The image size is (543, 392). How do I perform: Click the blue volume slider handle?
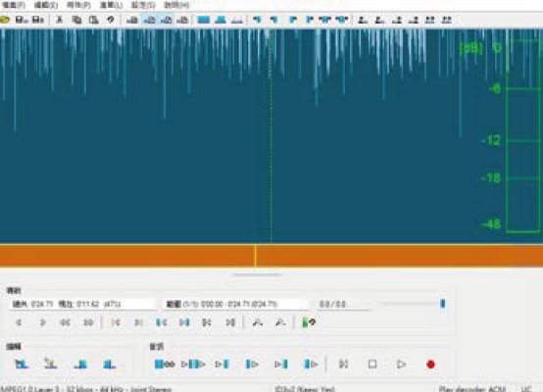coord(443,304)
